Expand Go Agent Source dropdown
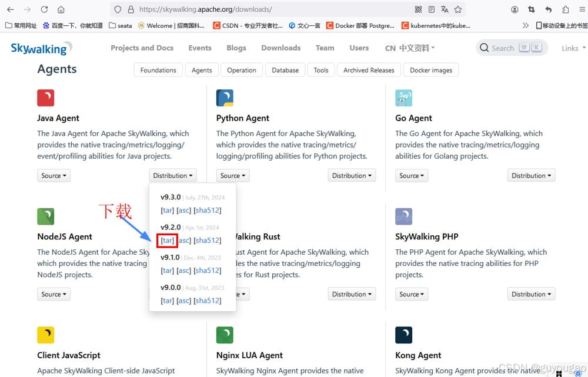The image size is (588, 377). tap(412, 175)
